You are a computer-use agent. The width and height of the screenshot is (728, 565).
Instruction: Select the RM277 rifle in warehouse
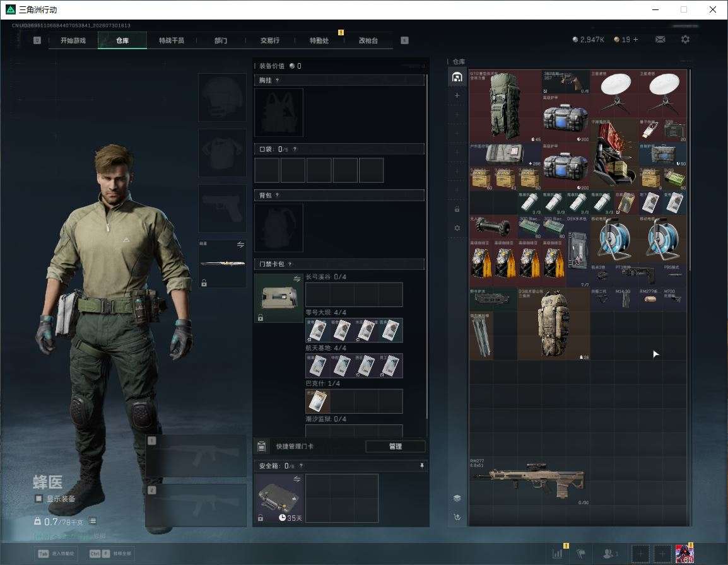(x=529, y=481)
